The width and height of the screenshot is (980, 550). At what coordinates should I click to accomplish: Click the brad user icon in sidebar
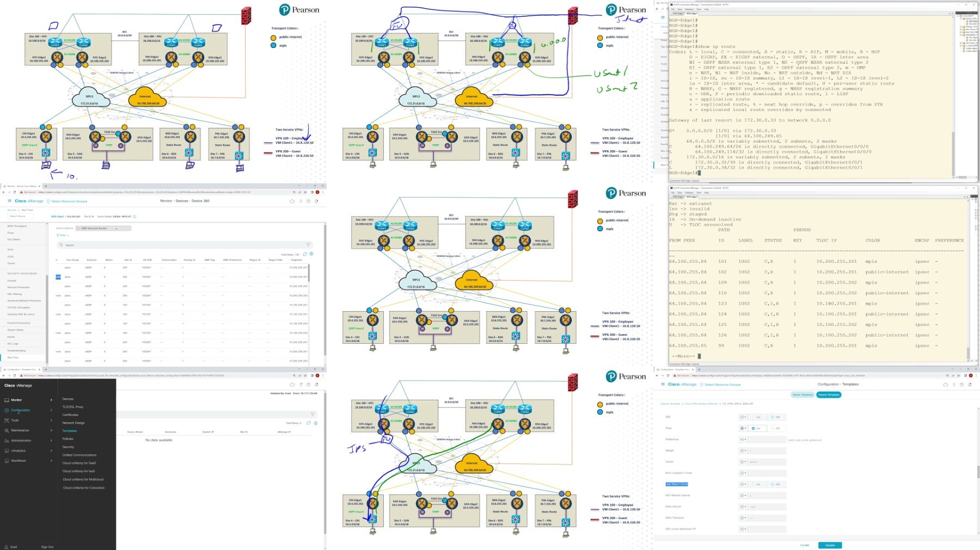pos(7,547)
